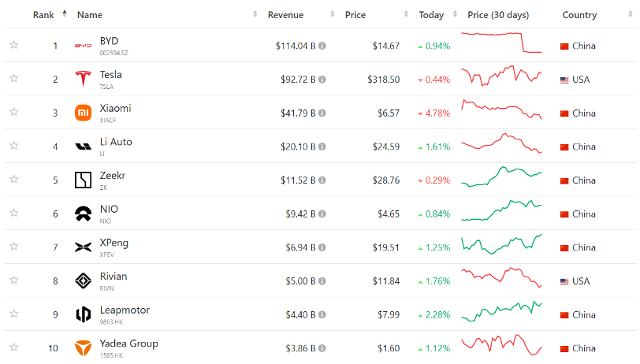Click Tesla's 30-day price chart
The height and width of the screenshot is (364, 640).
pos(502,78)
